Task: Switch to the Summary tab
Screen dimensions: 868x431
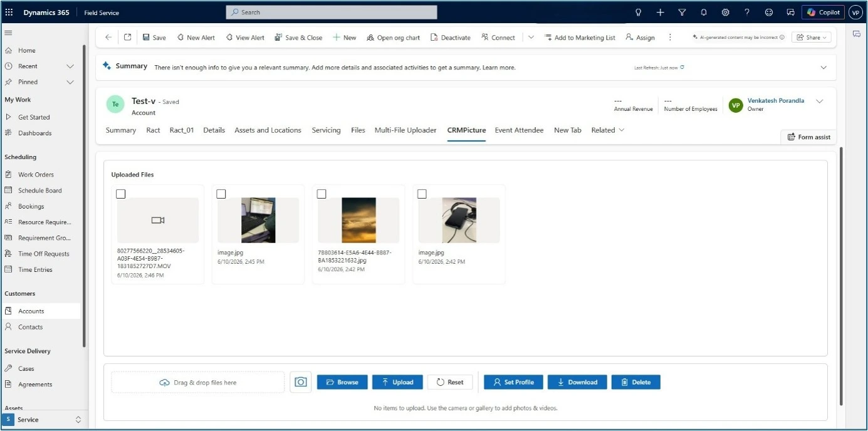Action: 121,130
